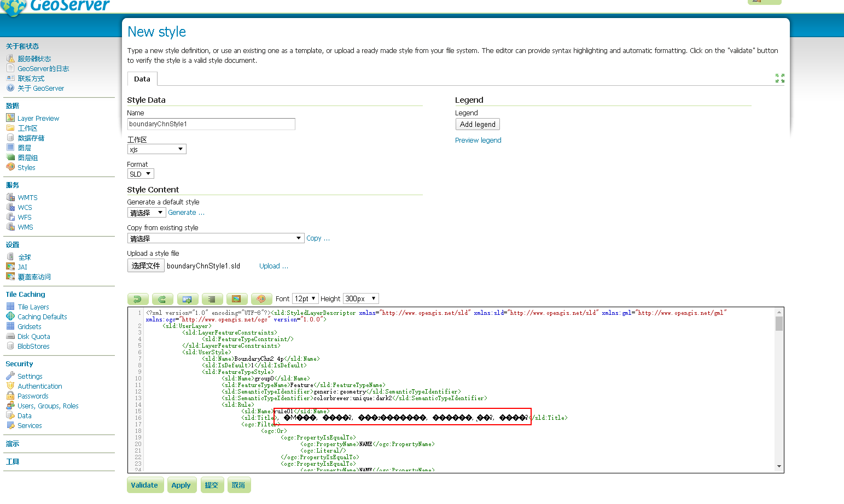Click the editor scrollbar down arrow
The image size is (844, 504).
[x=779, y=466]
